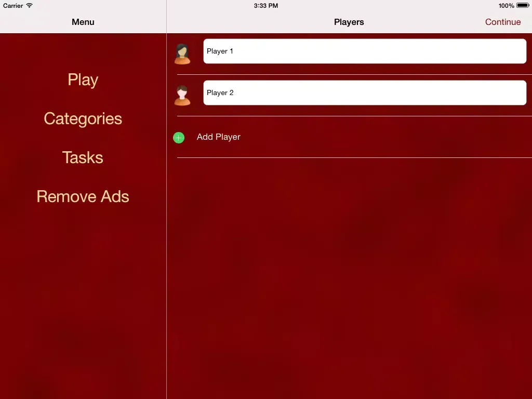This screenshot has height=399, width=532.
Task: Focus the Player 2 name field
Action: click(x=365, y=92)
